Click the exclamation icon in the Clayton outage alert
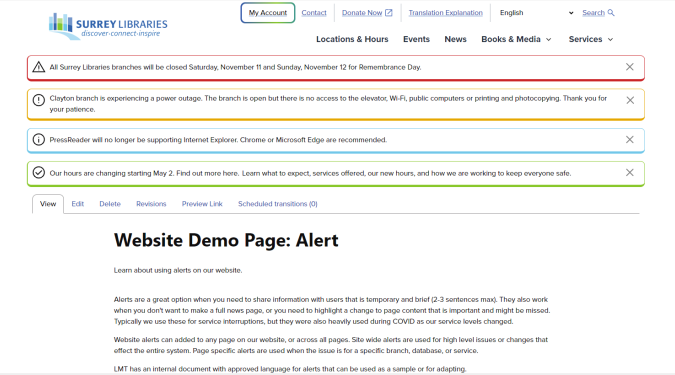Viewport: 675px width, 375px height. (x=39, y=100)
